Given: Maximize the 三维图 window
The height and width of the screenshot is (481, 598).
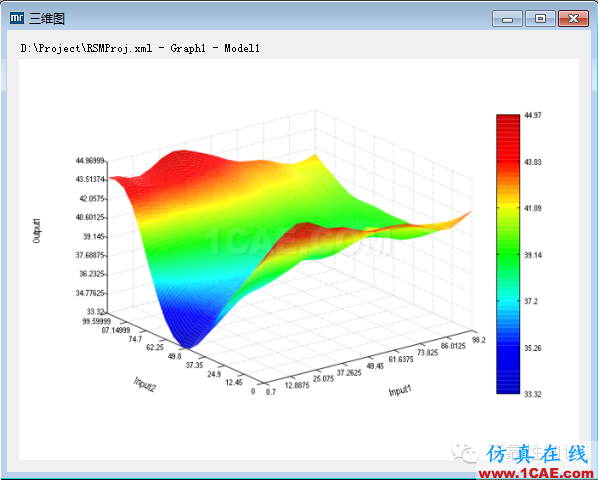Looking at the screenshot, I should tap(540, 19).
